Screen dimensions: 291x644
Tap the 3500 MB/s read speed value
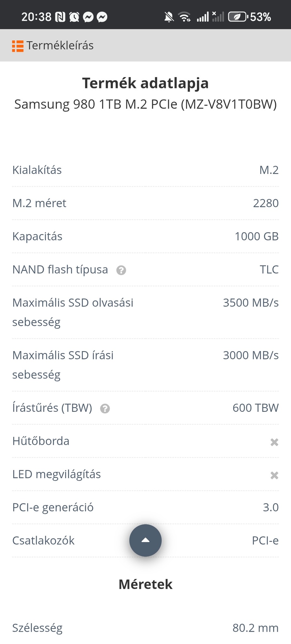click(x=250, y=303)
